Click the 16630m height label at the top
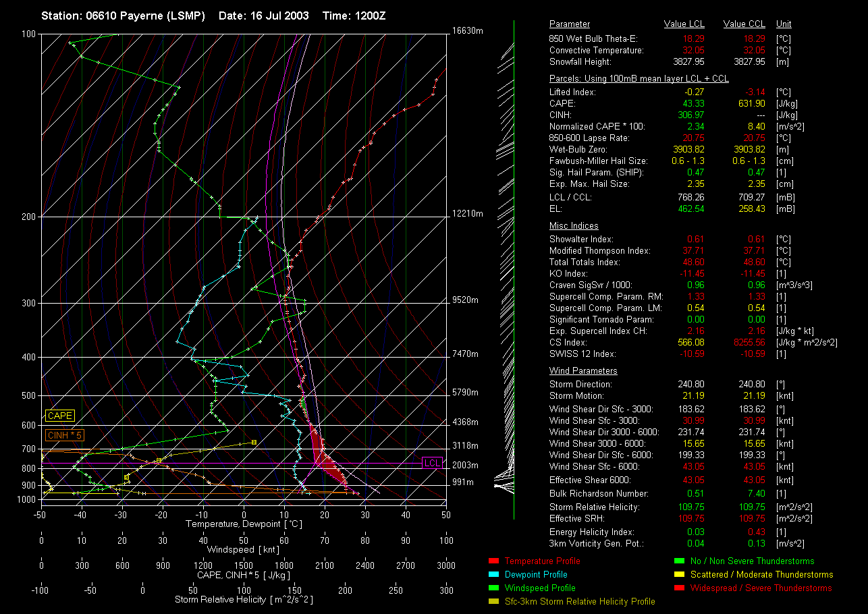 coord(468,31)
